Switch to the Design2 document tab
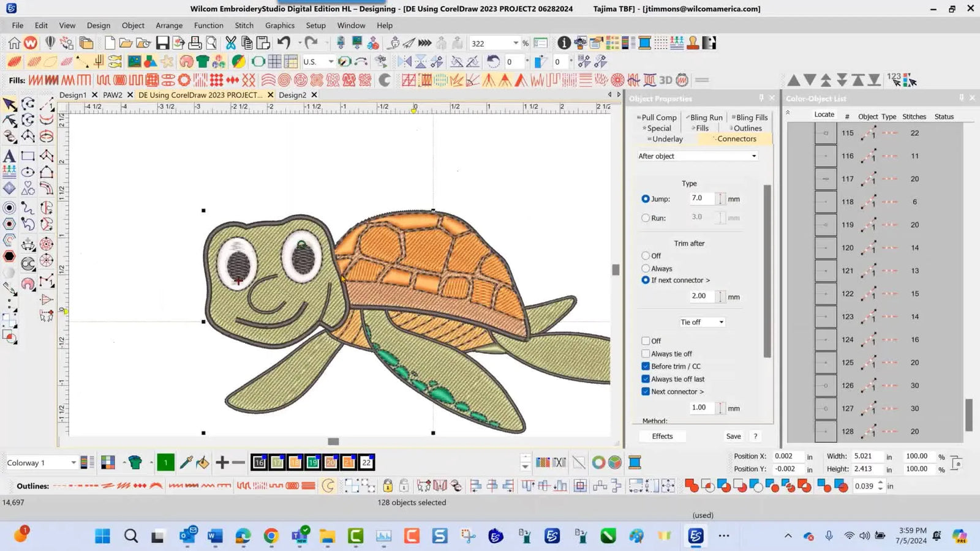Image resolution: width=980 pixels, height=551 pixels. click(x=292, y=95)
